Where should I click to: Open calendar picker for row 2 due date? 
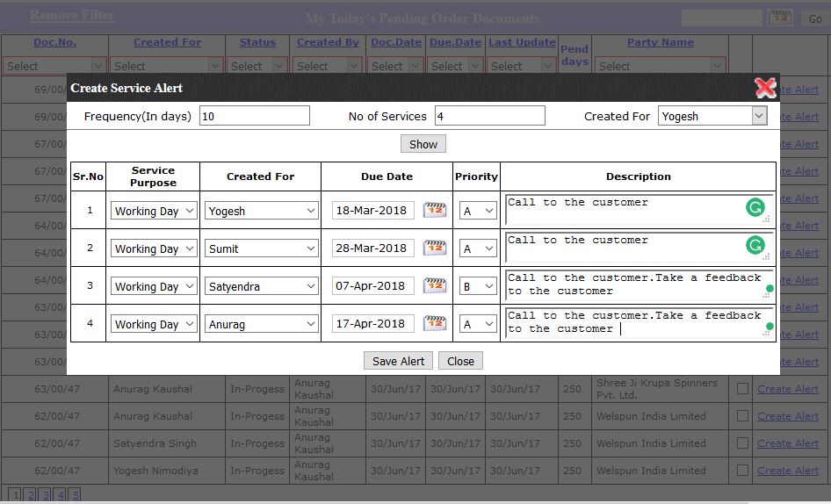[x=435, y=248]
